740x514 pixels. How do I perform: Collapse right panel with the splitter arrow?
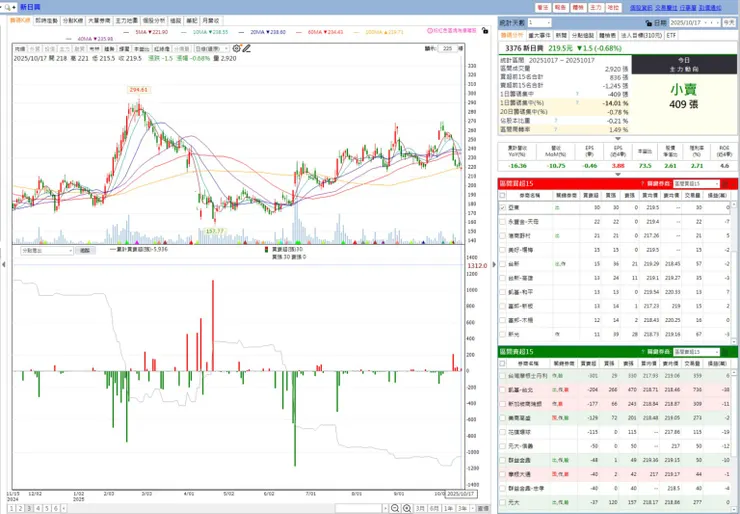pos(494,265)
